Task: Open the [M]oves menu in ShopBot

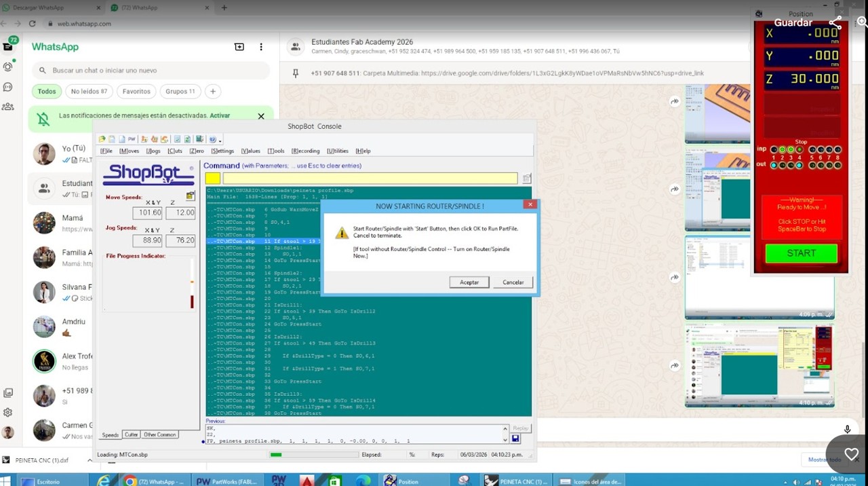Action: pos(129,151)
